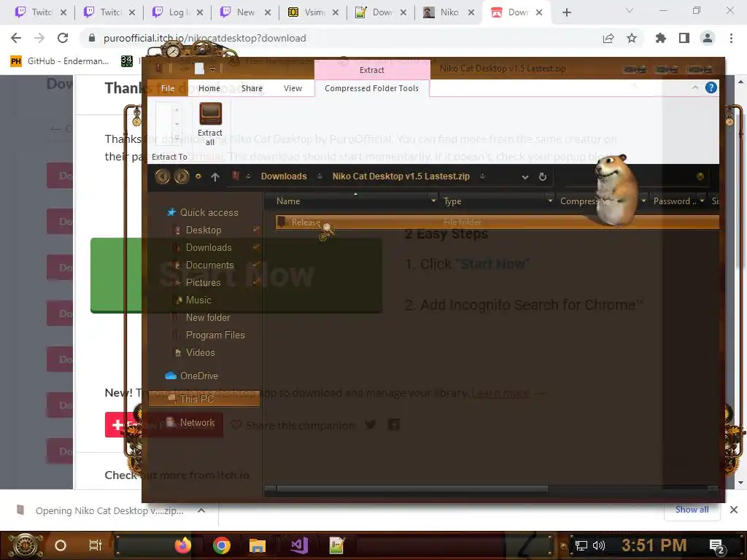The height and width of the screenshot is (560, 747).
Task: Open OneDrive in the navigation pane
Action: click(198, 376)
